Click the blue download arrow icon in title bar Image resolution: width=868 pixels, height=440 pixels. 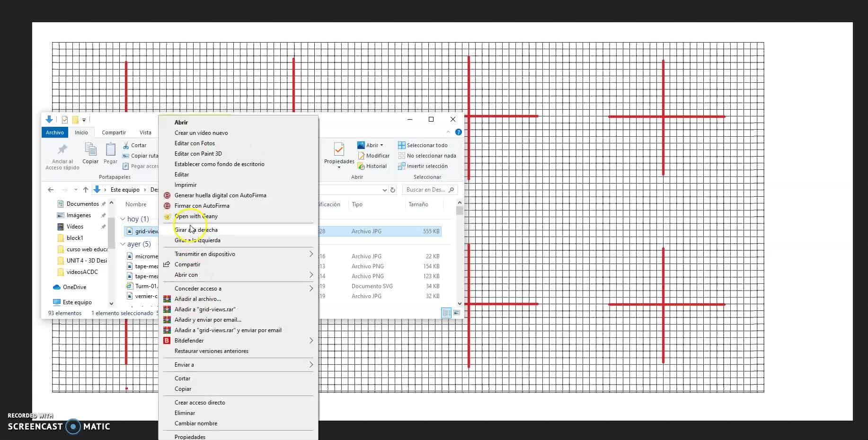(x=49, y=120)
